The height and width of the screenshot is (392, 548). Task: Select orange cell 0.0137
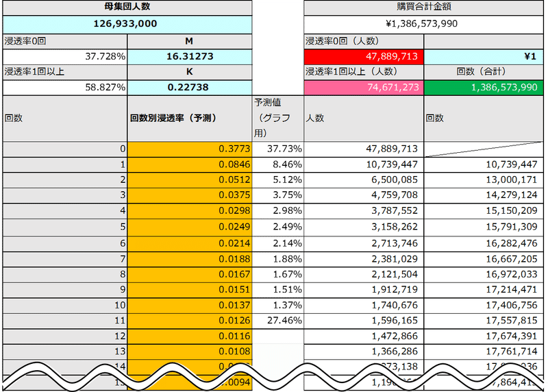point(190,306)
